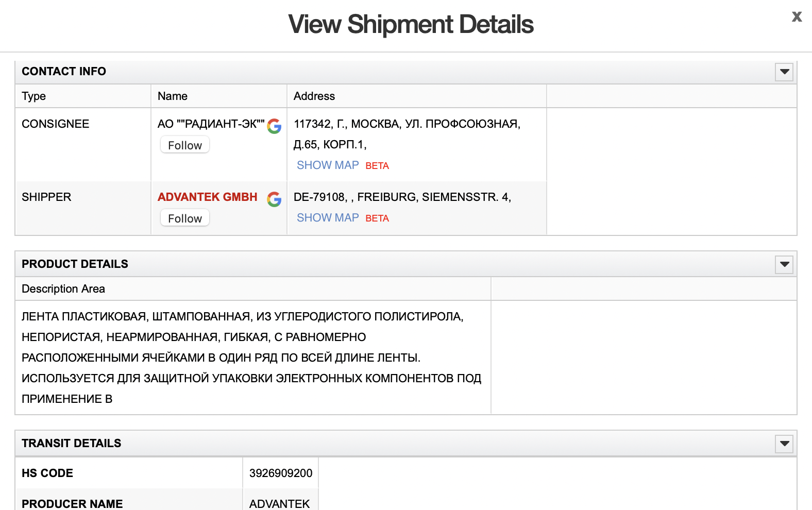
Task: Click the PRODUCT DETAILS section header
Action: point(75,264)
